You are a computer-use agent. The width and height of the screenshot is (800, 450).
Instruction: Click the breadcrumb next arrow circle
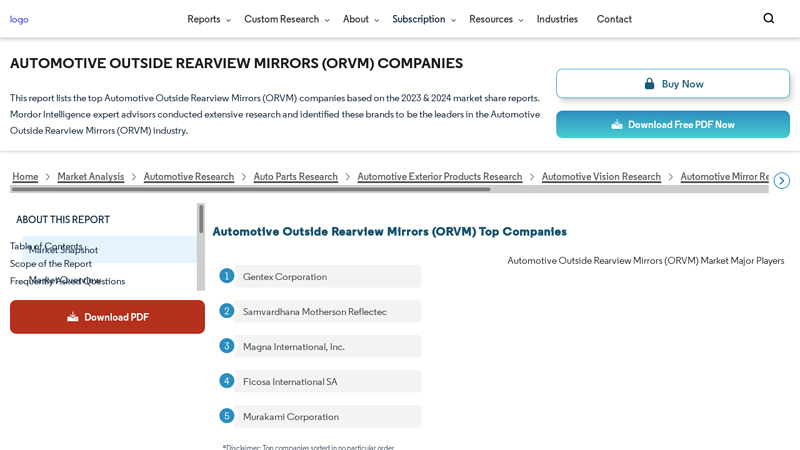pos(781,181)
